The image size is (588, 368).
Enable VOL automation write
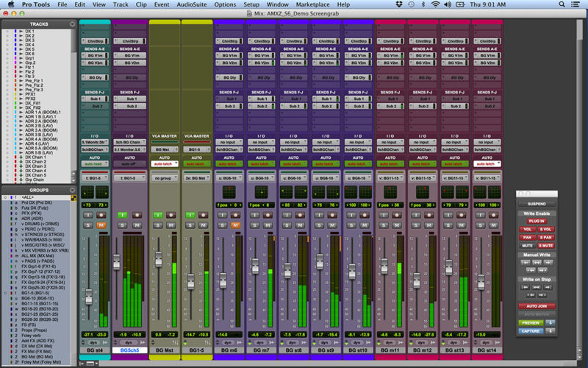[528, 230]
